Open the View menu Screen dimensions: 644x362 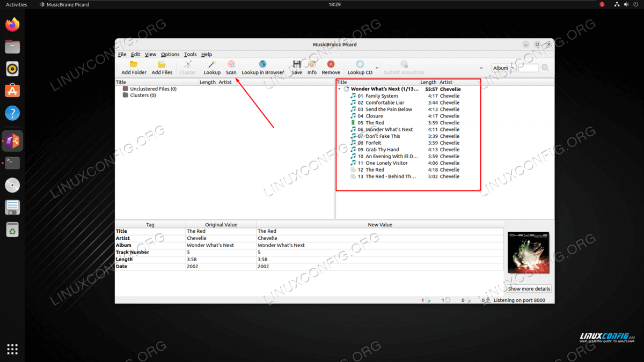click(150, 54)
